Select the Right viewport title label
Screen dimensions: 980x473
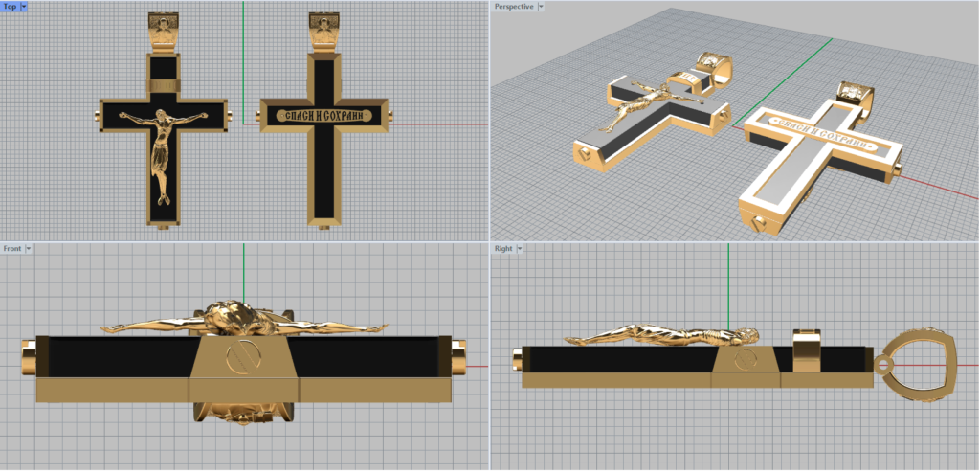coord(503,249)
